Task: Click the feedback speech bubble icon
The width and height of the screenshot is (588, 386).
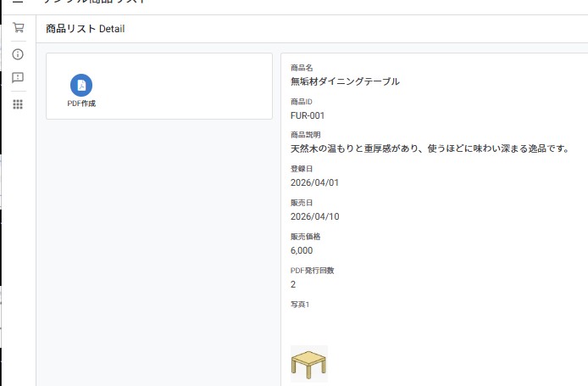Action: click(x=18, y=78)
